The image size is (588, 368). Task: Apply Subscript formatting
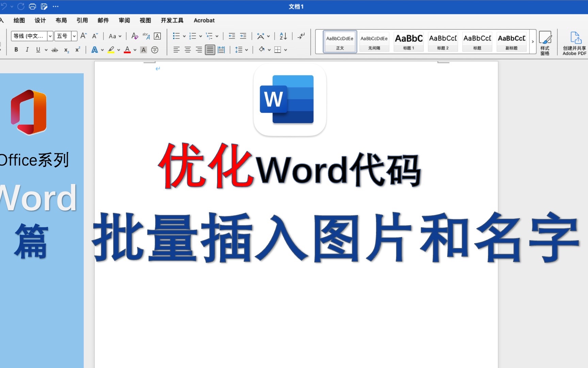[x=67, y=50]
